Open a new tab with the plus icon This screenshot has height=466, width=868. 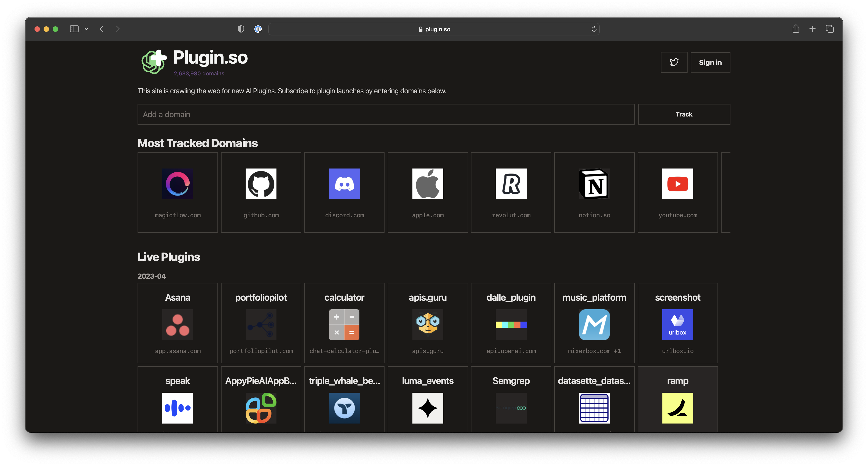click(x=812, y=29)
